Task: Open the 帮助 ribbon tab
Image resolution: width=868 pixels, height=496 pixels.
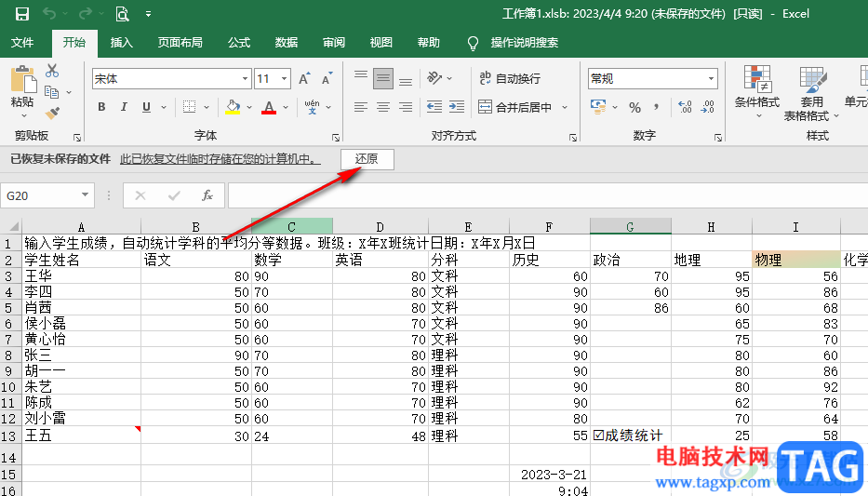Action: tap(429, 43)
